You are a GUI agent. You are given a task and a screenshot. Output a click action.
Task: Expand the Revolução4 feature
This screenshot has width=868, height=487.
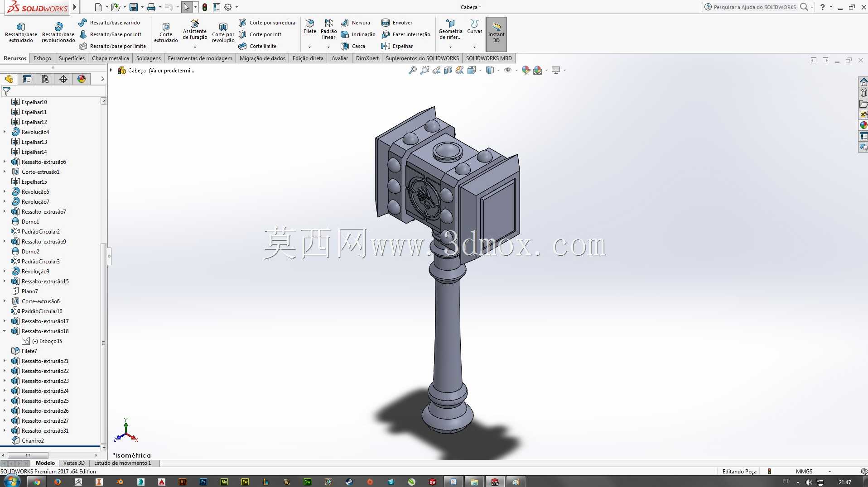tap(5, 132)
